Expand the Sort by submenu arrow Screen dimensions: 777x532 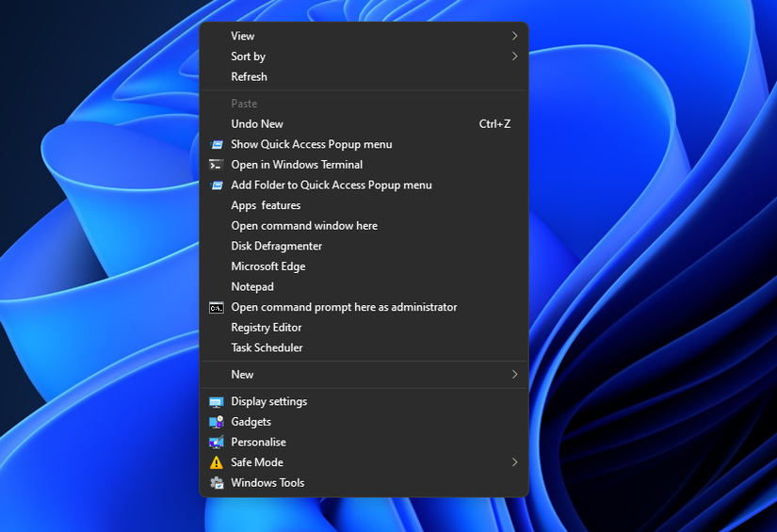click(x=514, y=56)
